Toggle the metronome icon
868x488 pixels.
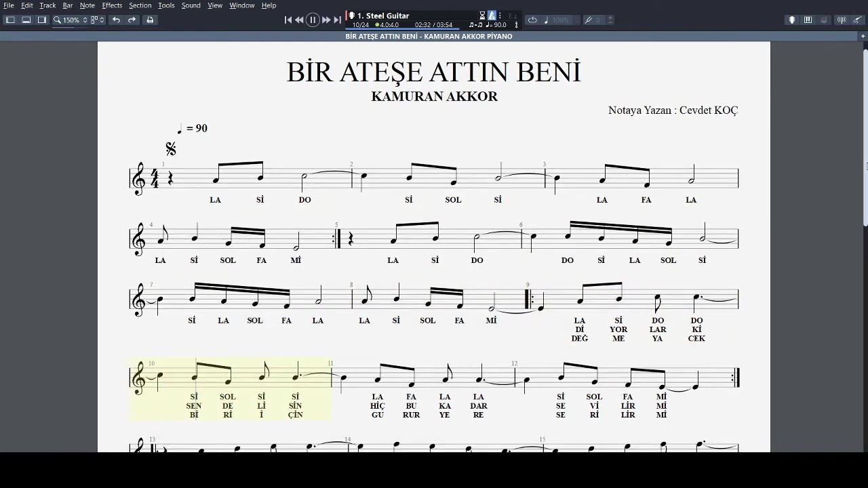492,16
